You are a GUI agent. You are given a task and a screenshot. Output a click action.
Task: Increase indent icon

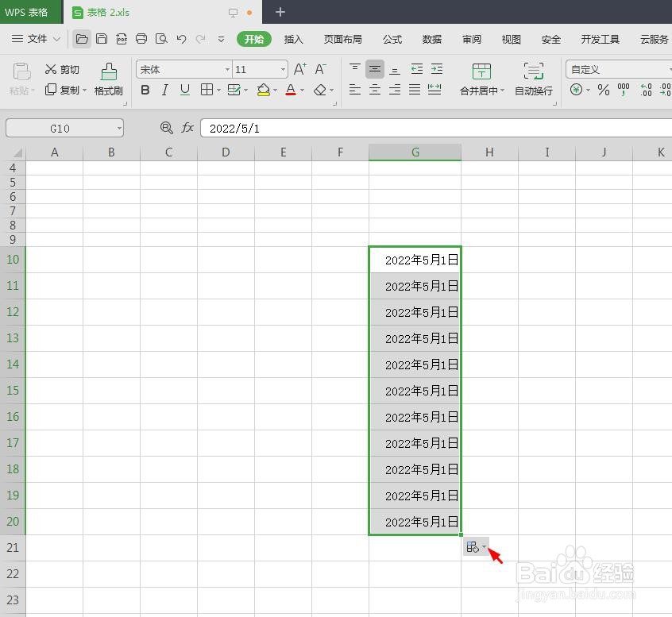(437, 69)
